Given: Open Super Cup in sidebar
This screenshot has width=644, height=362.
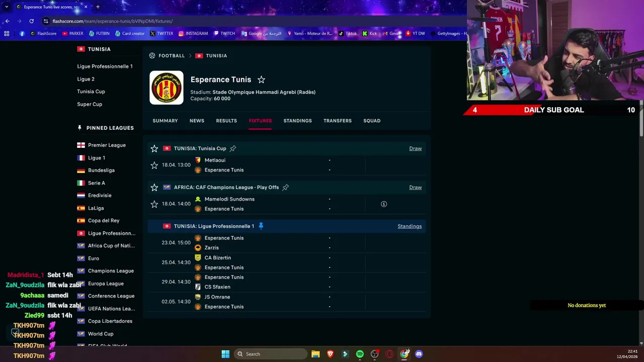Looking at the screenshot, I should [x=90, y=104].
